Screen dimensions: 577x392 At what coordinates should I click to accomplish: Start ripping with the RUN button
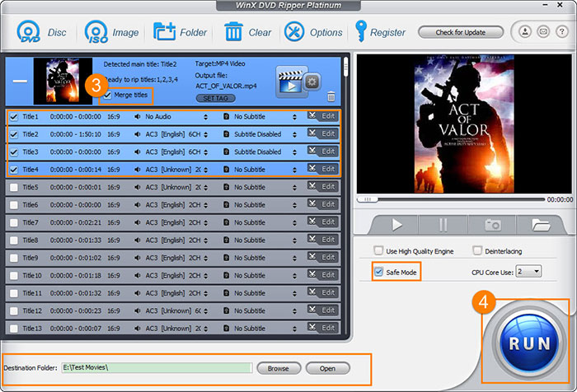coord(529,343)
